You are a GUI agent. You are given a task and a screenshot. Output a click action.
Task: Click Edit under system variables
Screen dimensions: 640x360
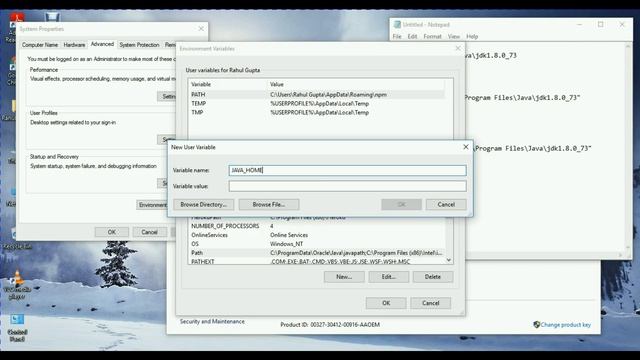389,277
